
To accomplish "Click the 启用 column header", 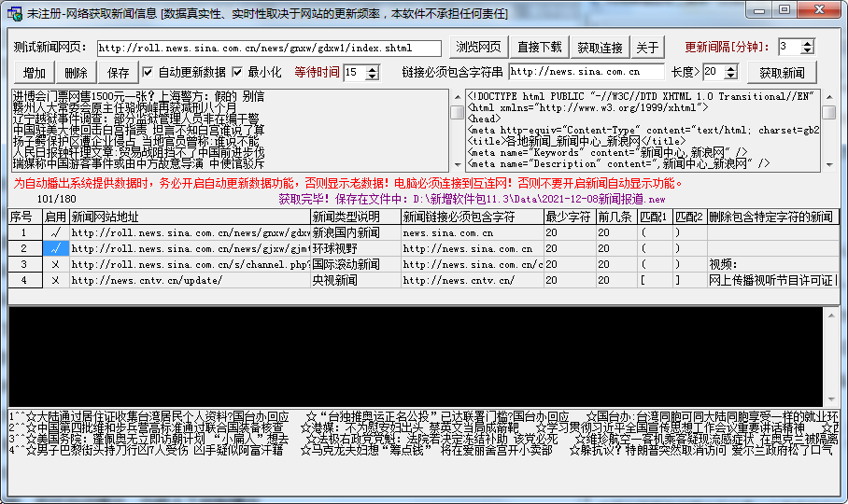I will (56, 217).
